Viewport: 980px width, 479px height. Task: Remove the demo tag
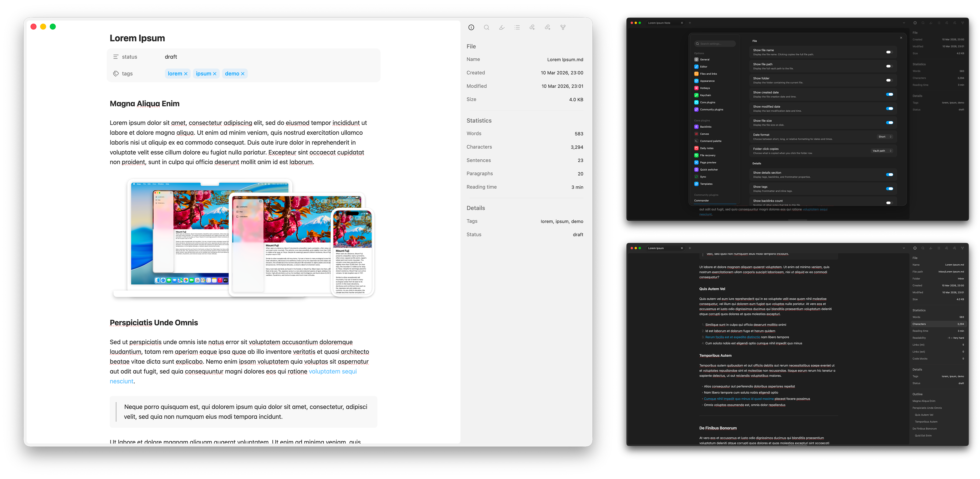243,74
